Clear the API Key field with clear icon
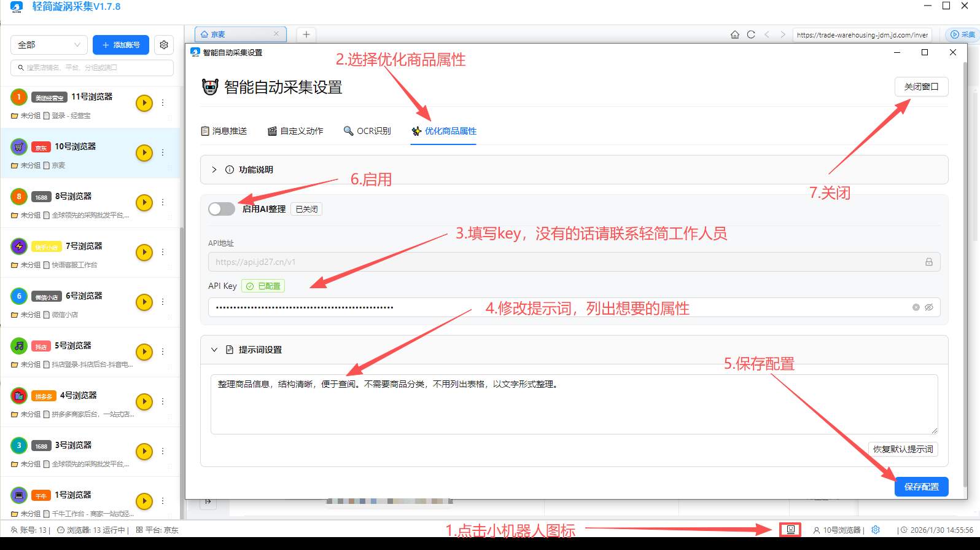 click(x=916, y=307)
